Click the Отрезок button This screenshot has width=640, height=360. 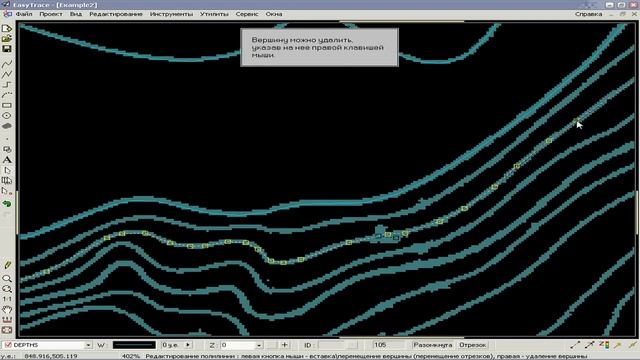coord(473,345)
